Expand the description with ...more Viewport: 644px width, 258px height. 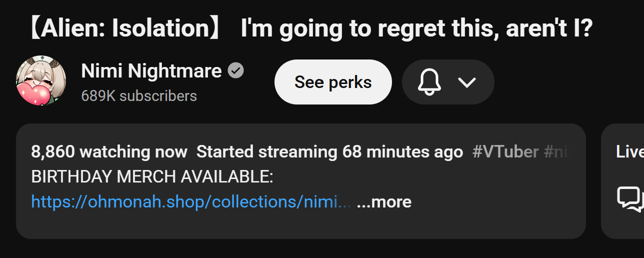(384, 202)
